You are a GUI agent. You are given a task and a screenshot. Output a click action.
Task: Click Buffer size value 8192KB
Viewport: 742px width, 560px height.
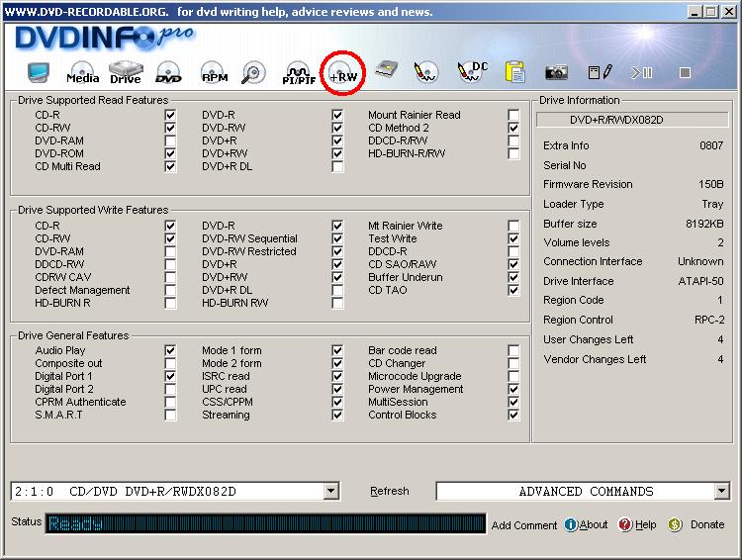point(704,224)
